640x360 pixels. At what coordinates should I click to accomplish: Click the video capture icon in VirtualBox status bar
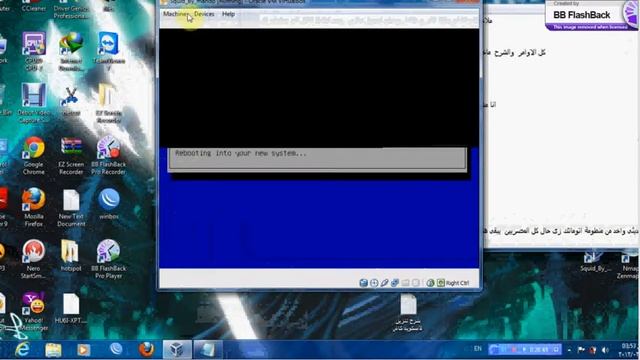click(416, 283)
